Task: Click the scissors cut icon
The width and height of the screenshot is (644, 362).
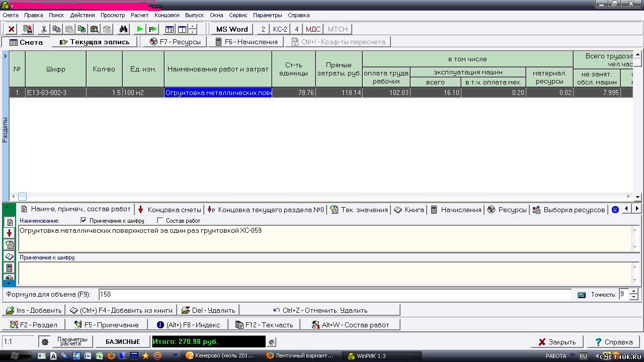Action: [44, 29]
